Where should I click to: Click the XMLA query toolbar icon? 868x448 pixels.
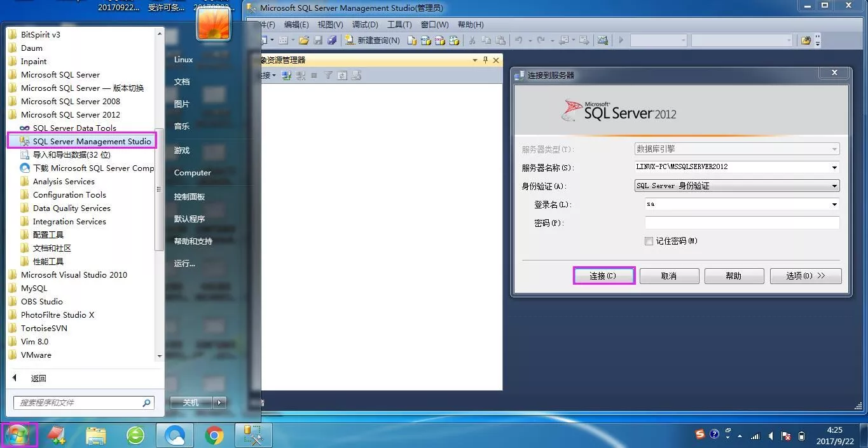[x=454, y=40]
